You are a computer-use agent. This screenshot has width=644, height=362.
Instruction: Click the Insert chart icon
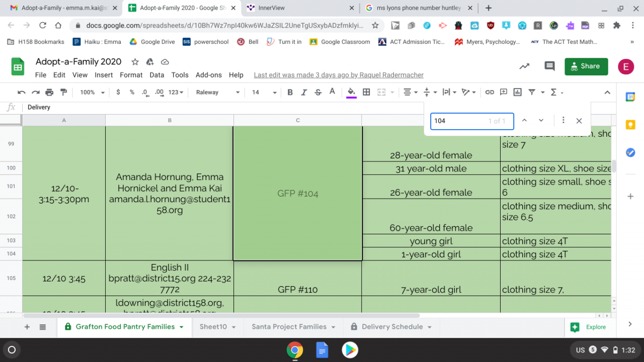517,92
